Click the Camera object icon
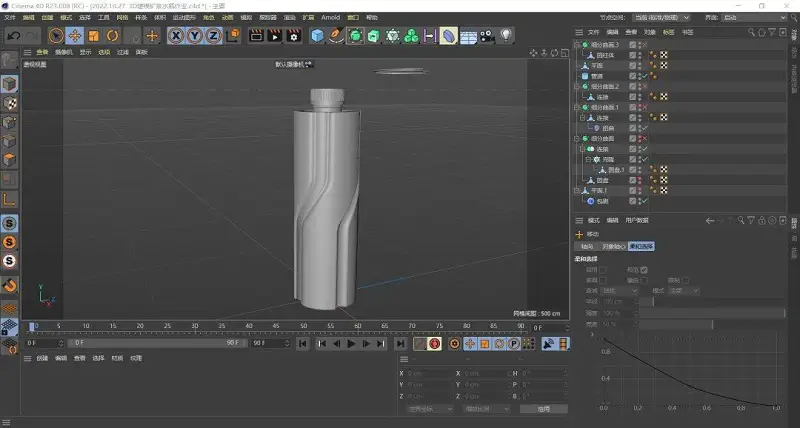The width and height of the screenshot is (800, 428). [487, 36]
